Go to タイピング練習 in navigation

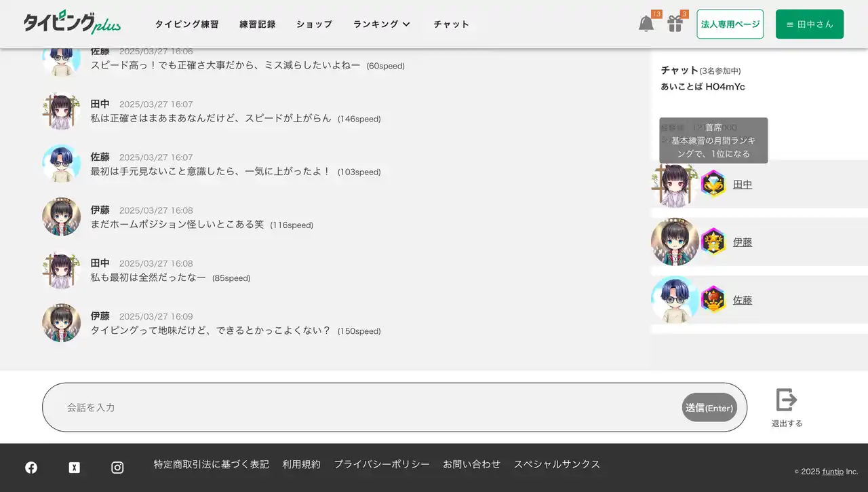tap(186, 24)
